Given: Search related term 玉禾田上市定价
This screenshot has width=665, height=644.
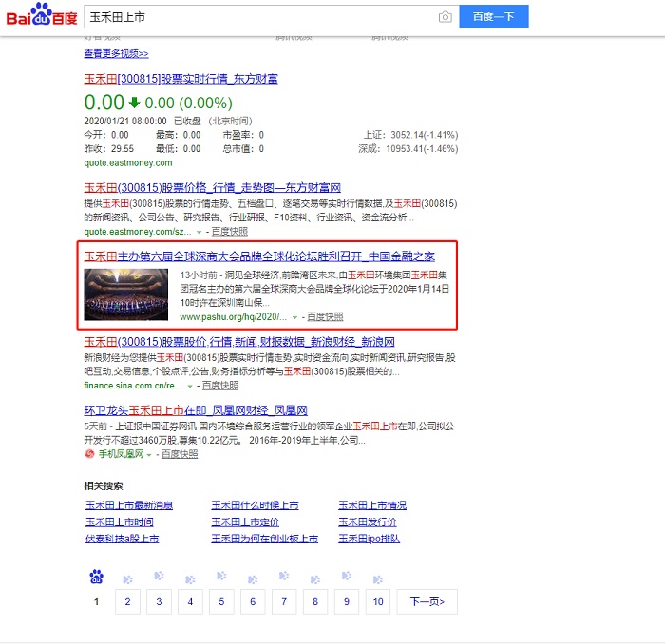Looking at the screenshot, I should (245, 521).
